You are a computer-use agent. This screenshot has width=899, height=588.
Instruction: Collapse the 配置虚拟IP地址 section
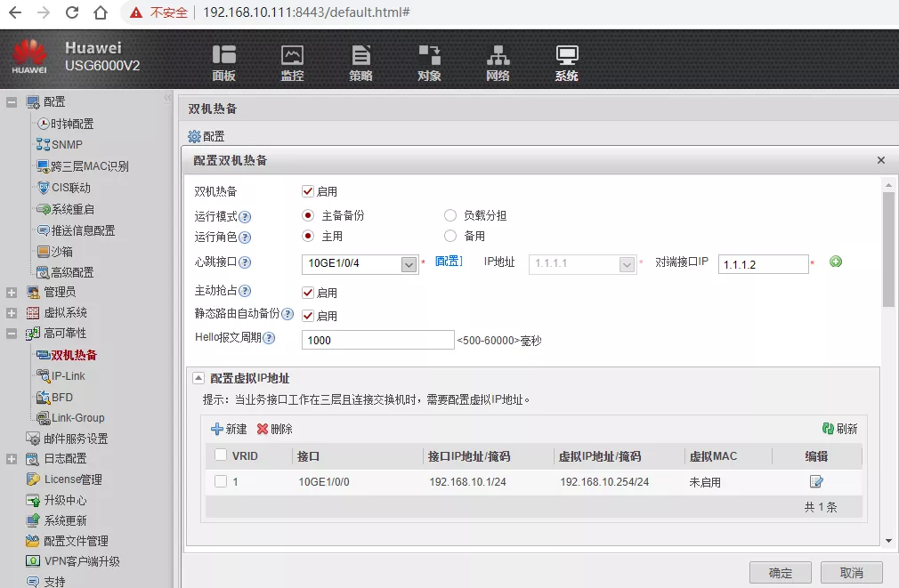click(198, 378)
